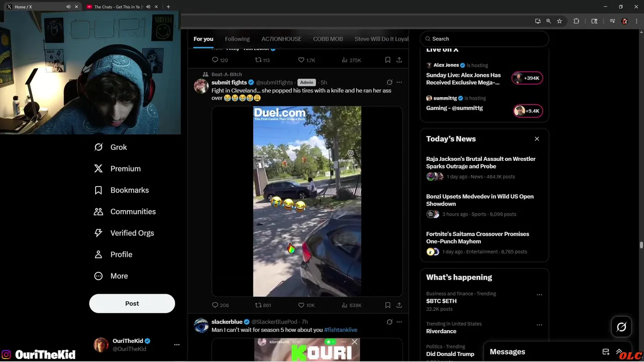View analytics for submit fights post
This screenshot has width=644, height=362.
coord(351,305)
